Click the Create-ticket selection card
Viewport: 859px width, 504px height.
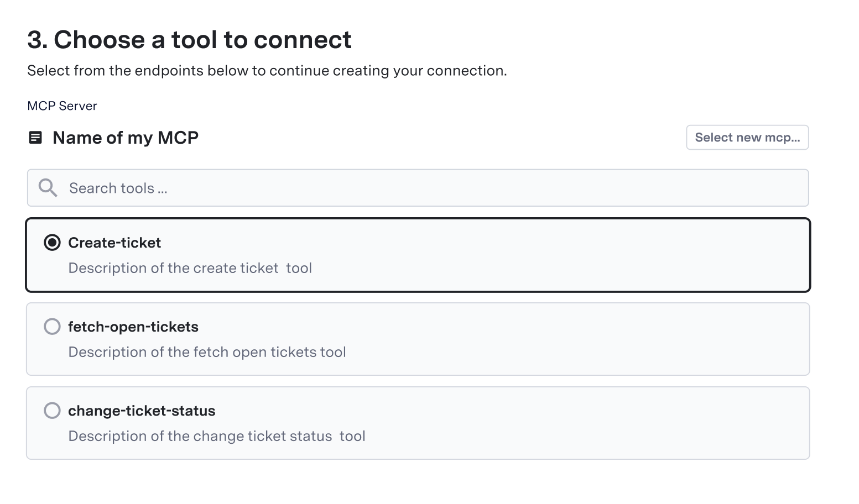click(x=418, y=255)
